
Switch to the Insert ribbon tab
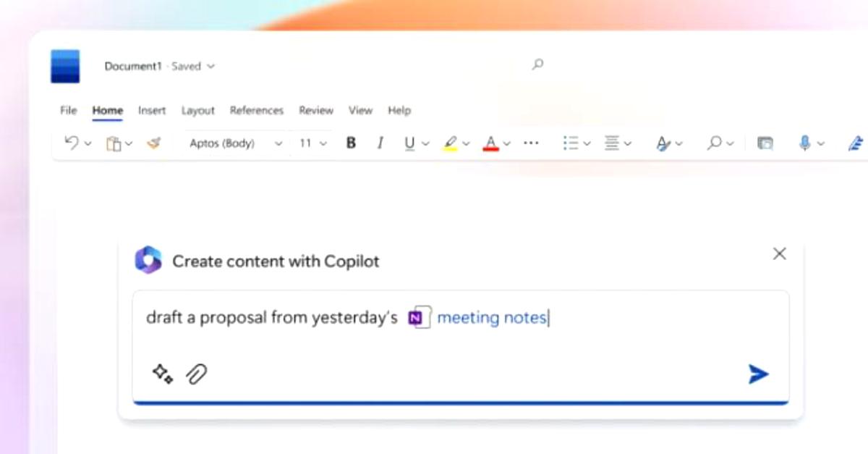click(151, 110)
